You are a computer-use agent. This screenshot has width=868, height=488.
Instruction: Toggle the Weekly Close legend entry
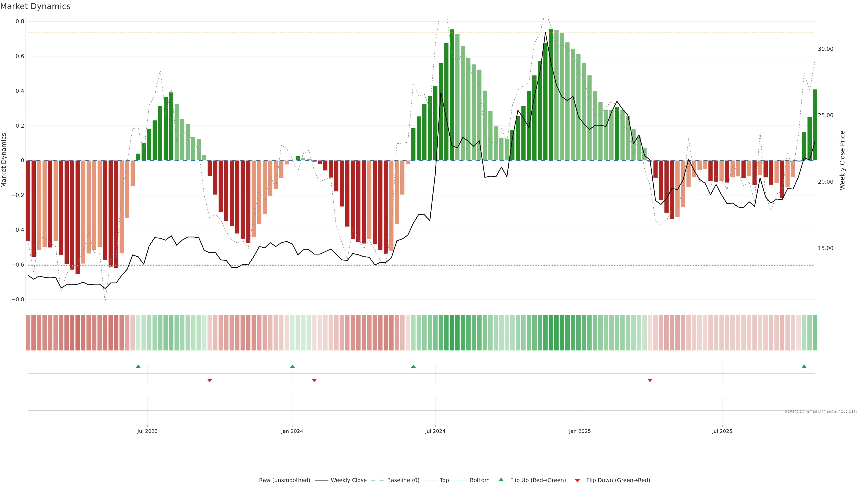tap(348, 480)
